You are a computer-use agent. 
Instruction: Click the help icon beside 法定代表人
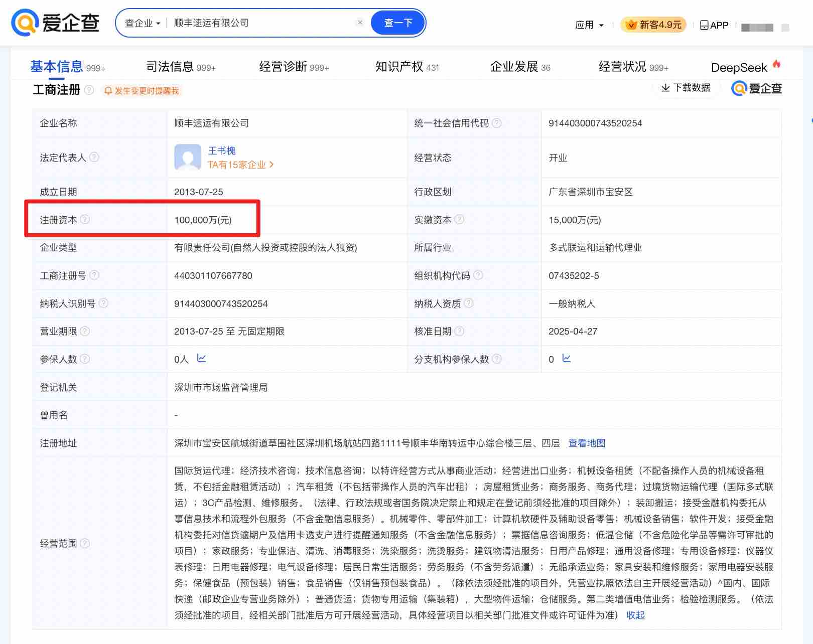click(x=94, y=157)
